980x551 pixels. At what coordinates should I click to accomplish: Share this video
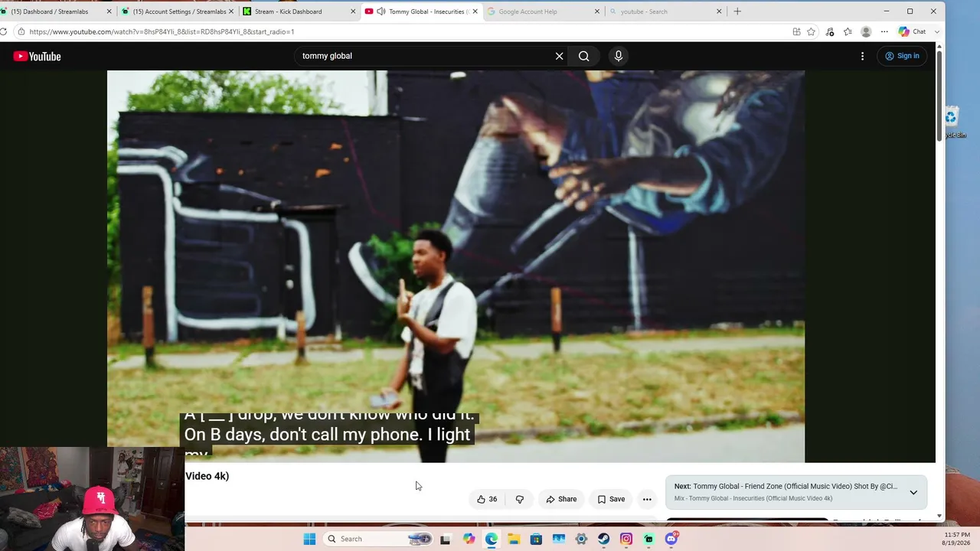[561, 499]
